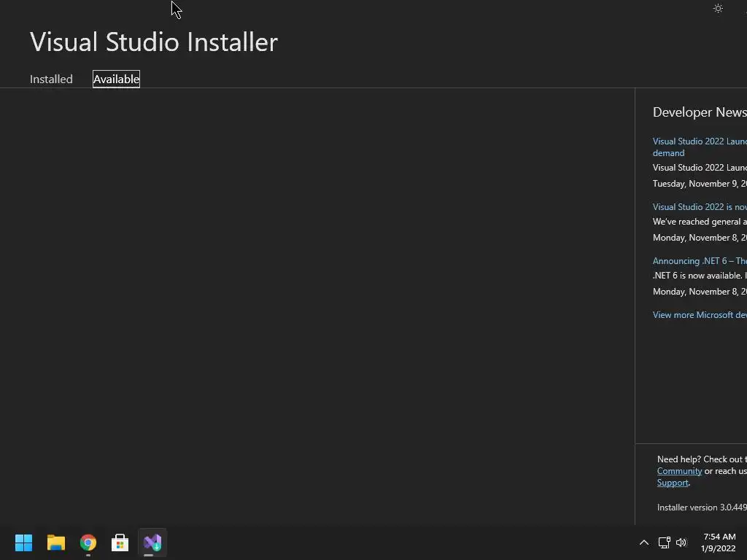Open the Community help link
747x560 pixels.
coord(679,471)
